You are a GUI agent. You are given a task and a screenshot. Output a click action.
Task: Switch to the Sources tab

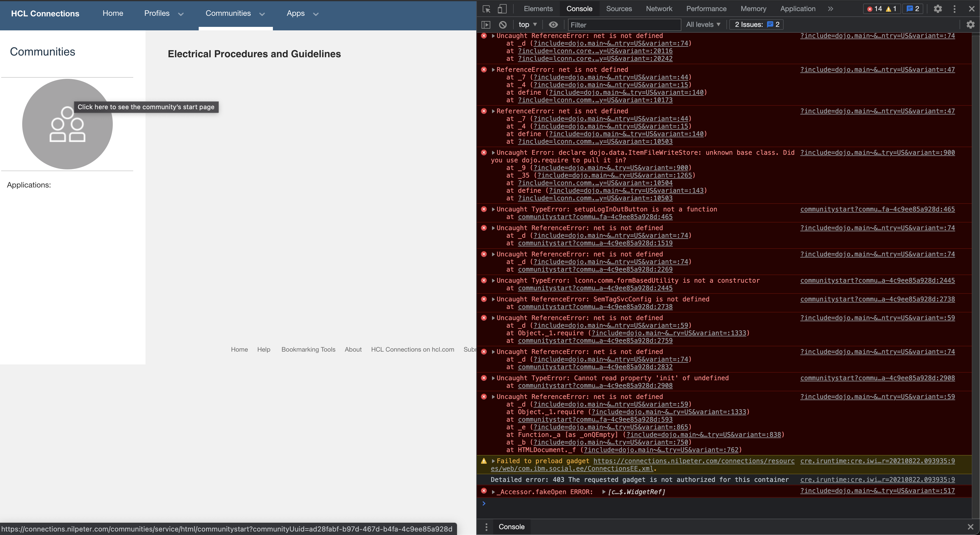[619, 9]
